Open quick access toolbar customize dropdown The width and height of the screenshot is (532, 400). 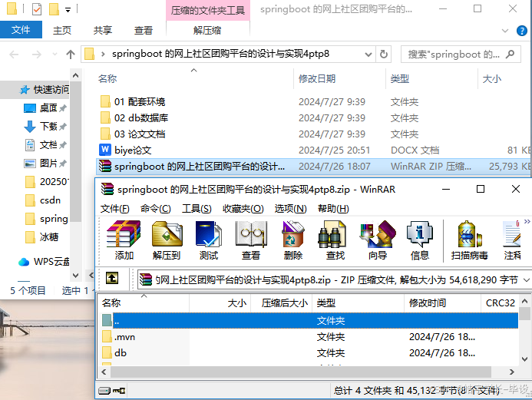coord(68,10)
